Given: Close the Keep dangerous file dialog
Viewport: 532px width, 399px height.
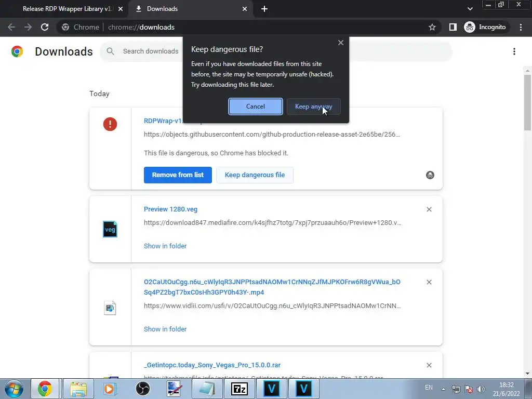Looking at the screenshot, I should point(341,43).
